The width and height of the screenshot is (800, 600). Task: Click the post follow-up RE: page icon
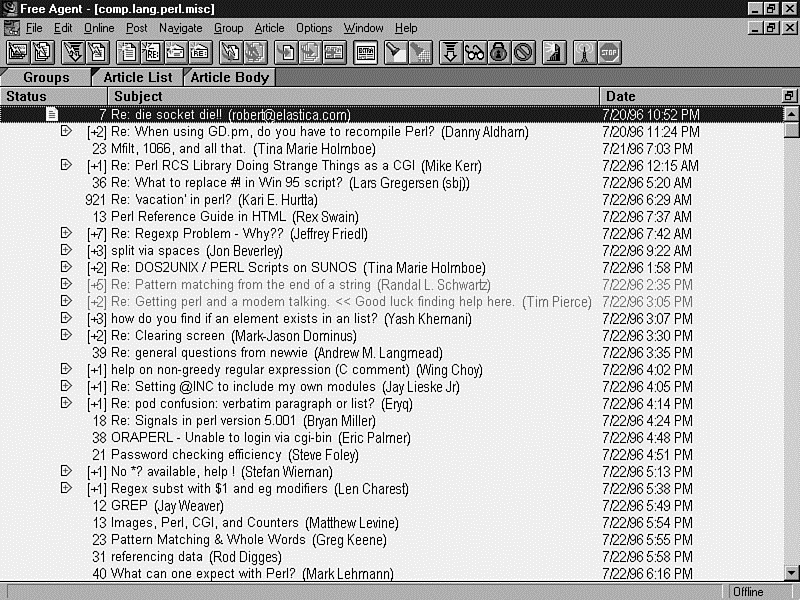pyautogui.click(x=152, y=52)
